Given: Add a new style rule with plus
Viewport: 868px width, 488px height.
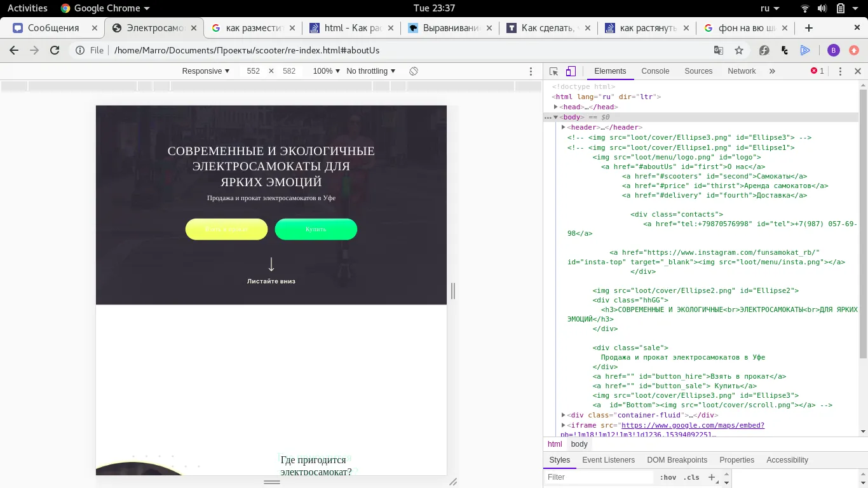Looking at the screenshot, I should (x=712, y=477).
